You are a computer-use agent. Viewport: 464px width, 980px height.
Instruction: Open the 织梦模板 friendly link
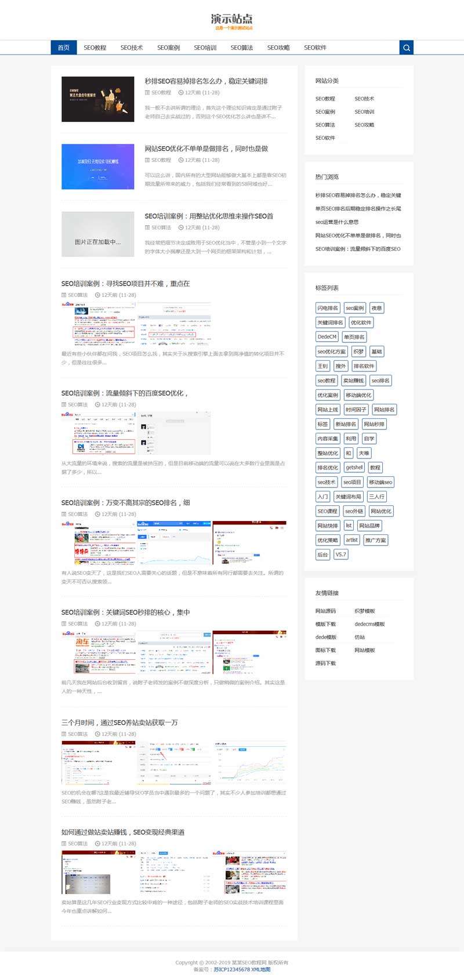[365, 611]
